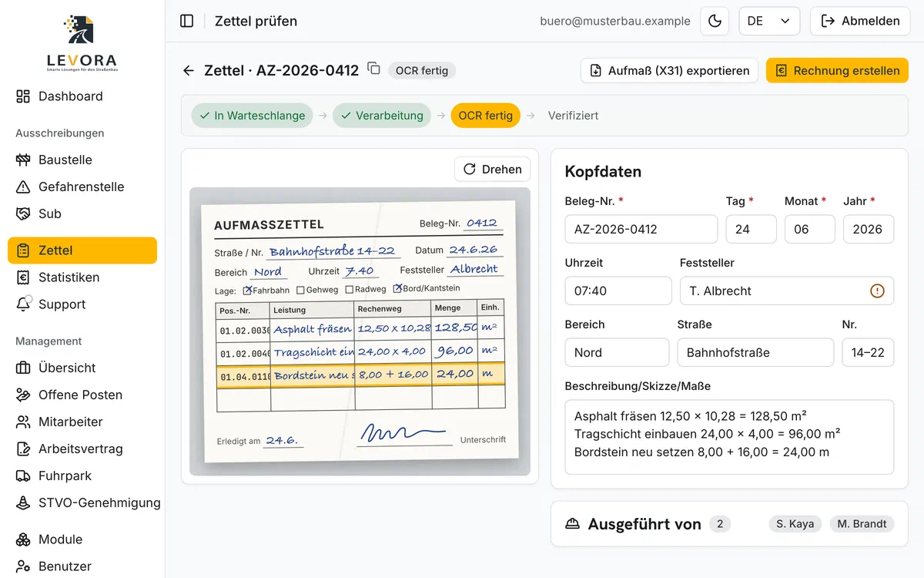924x578 pixels.
Task: Click Rechnung erstellen
Action: [x=837, y=71]
